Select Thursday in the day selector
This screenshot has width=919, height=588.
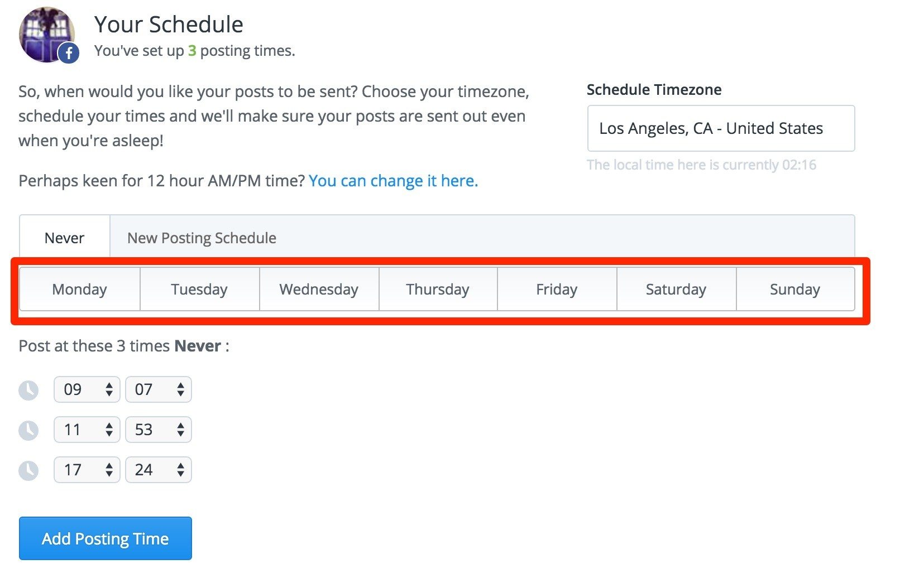pos(437,289)
